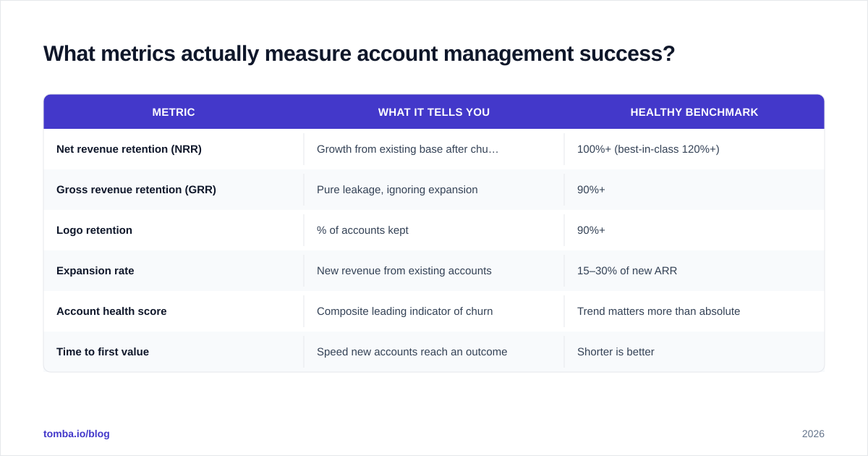Click the METRIC column header
Screen dimensions: 868x456
[x=174, y=112]
